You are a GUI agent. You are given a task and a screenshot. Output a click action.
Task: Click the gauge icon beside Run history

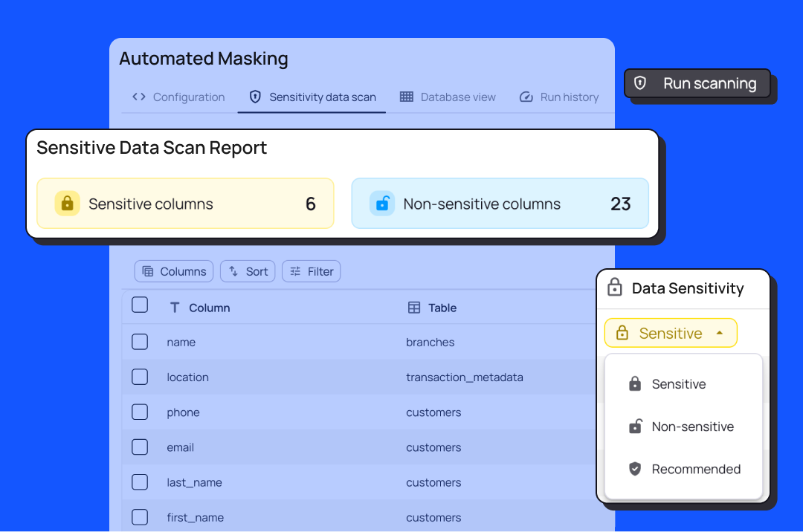click(526, 97)
